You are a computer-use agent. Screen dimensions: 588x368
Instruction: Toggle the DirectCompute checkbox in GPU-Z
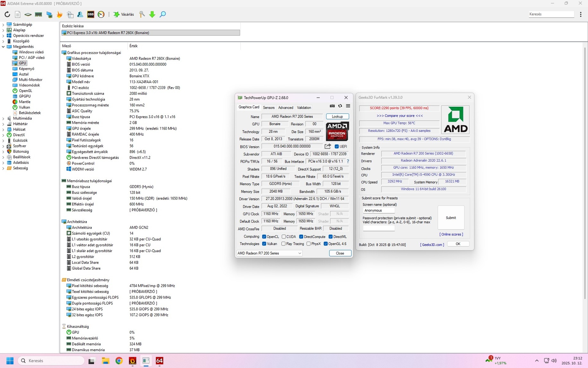pyautogui.click(x=301, y=237)
